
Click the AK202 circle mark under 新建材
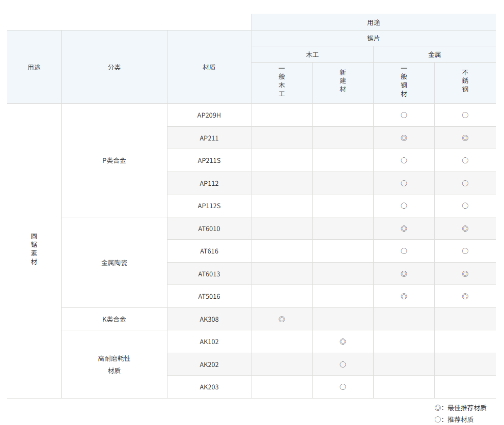tap(343, 364)
